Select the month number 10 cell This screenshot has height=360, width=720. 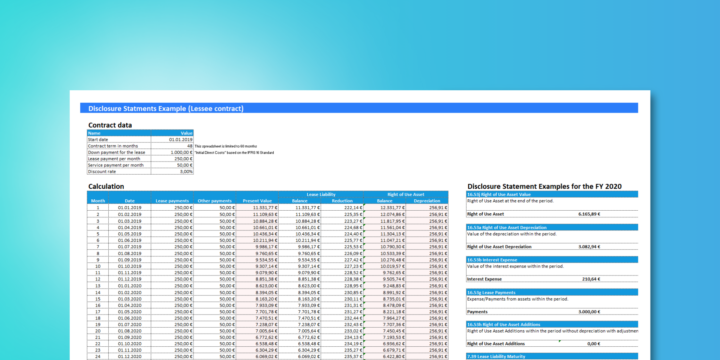tap(98, 266)
